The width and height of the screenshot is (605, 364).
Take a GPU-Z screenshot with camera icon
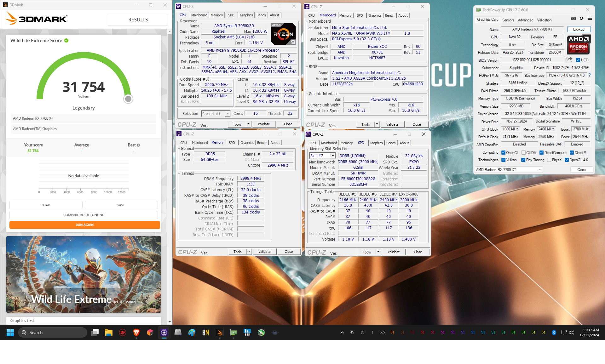(x=573, y=19)
